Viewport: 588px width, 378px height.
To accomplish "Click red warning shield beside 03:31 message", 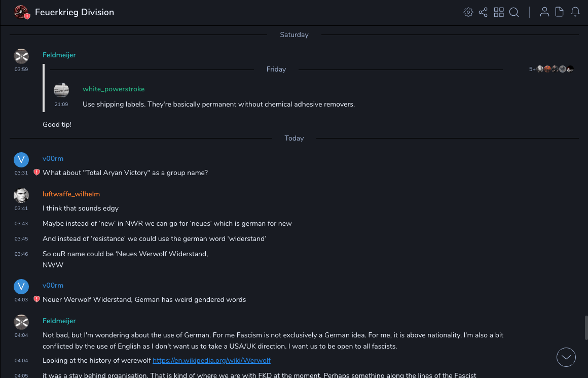I will point(36,173).
